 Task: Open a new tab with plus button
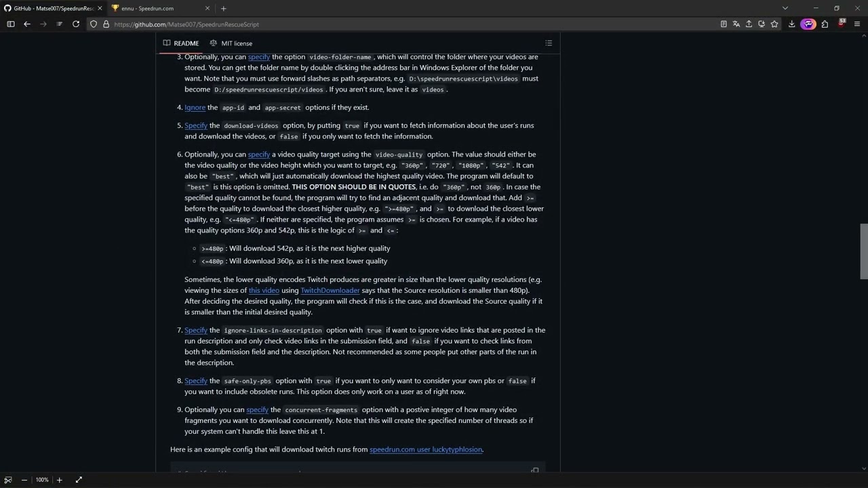223,8
